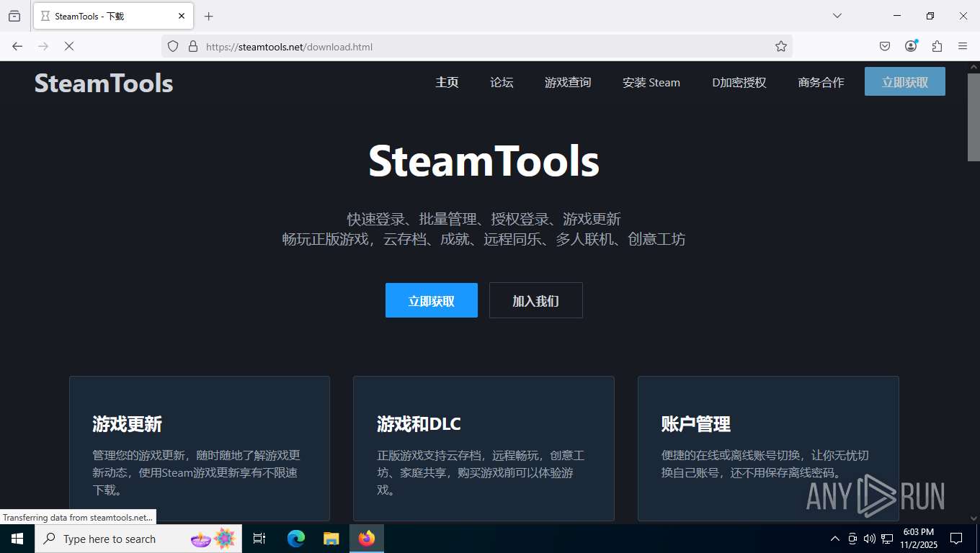Image resolution: width=980 pixels, height=553 pixels.
Task: Close the SteamTools browser tab
Action: (x=182, y=16)
